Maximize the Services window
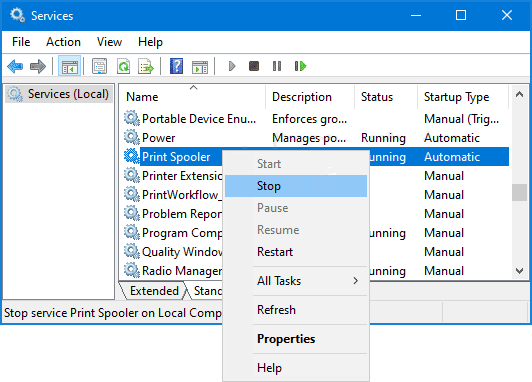Screen dimensions: 532x382 tap(461, 15)
